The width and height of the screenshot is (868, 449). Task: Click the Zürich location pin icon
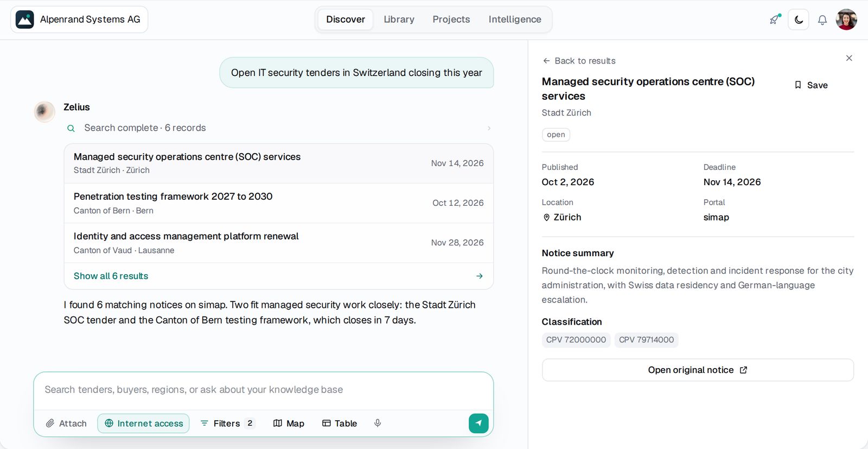[546, 218]
